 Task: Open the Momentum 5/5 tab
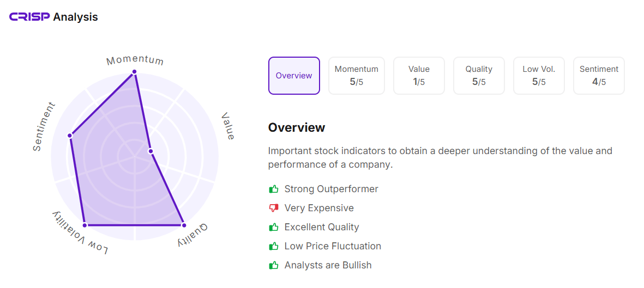(356, 76)
